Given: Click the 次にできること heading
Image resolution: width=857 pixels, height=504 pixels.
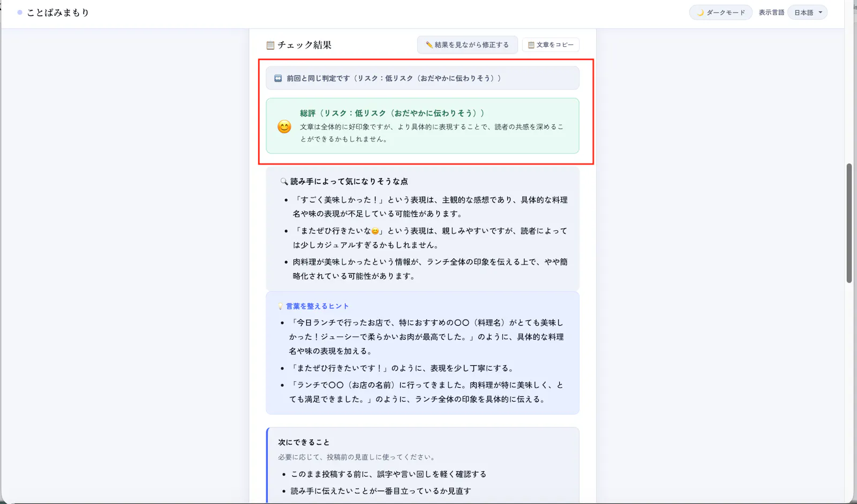Looking at the screenshot, I should click(304, 442).
